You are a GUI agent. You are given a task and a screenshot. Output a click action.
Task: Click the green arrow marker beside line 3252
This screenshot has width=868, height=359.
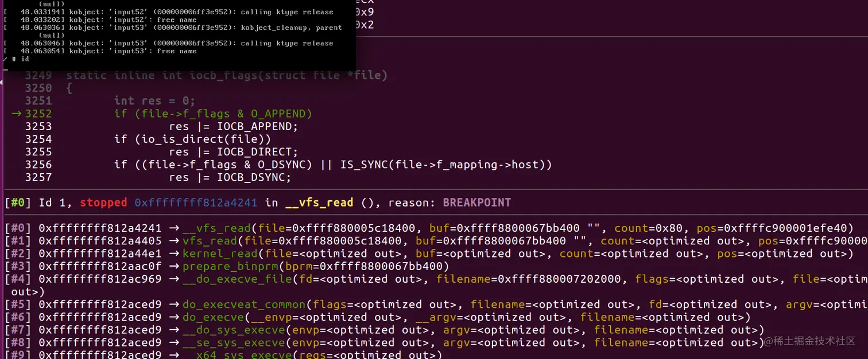[16, 114]
